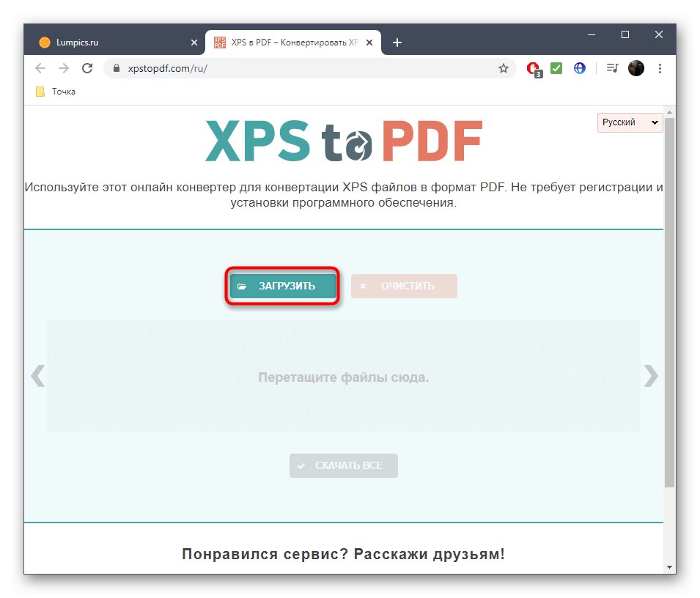
Task: Open the Chrome profile avatar
Action: 635,67
